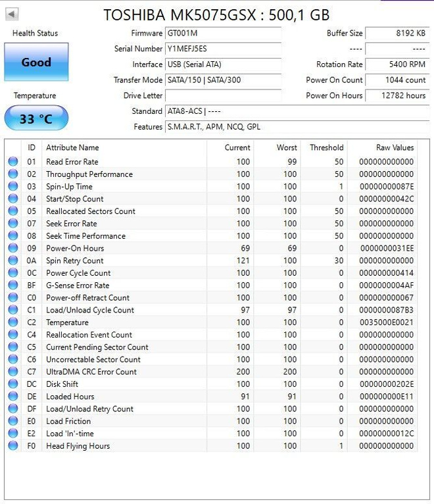The height and width of the screenshot is (504, 434).
Task: Click the Firmware field GT001M
Action: [224, 33]
